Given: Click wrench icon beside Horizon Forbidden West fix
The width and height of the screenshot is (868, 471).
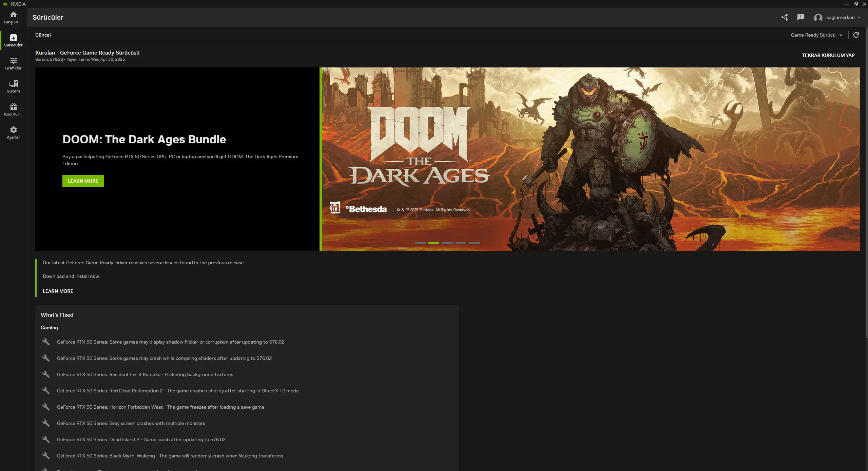Looking at the screenshot, I should (46, 407).
